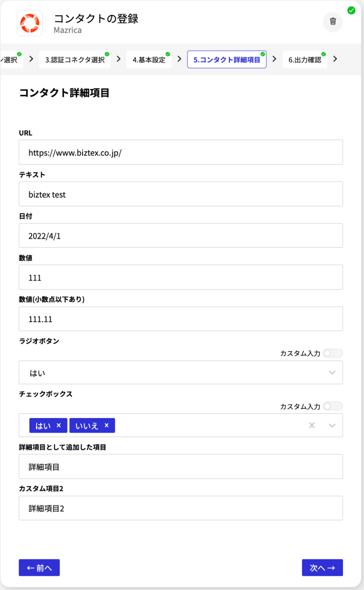
Task: Go to 3.認証コネクタ選択 step tab
Action: tap(75, 59)
